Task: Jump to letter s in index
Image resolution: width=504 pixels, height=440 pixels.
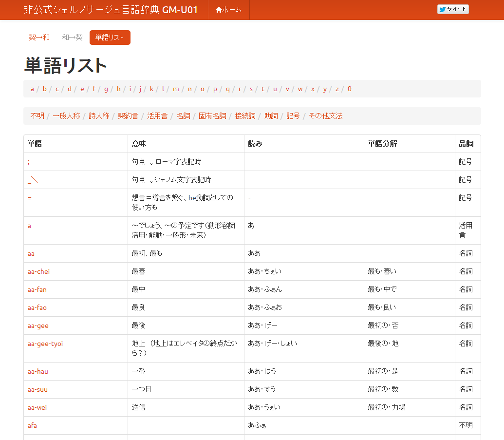Action: [251, 89]
